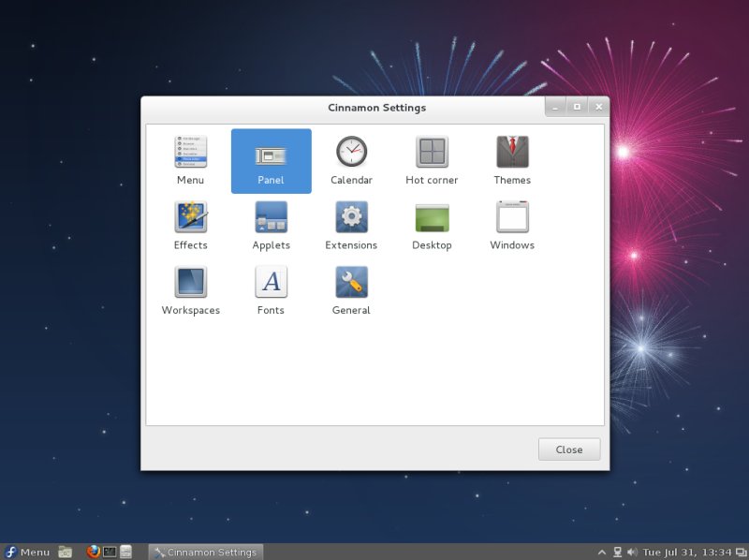The height and width of the screenshot is (560, 749).
Task: Open the network tray icon
Action: [617, 553]
